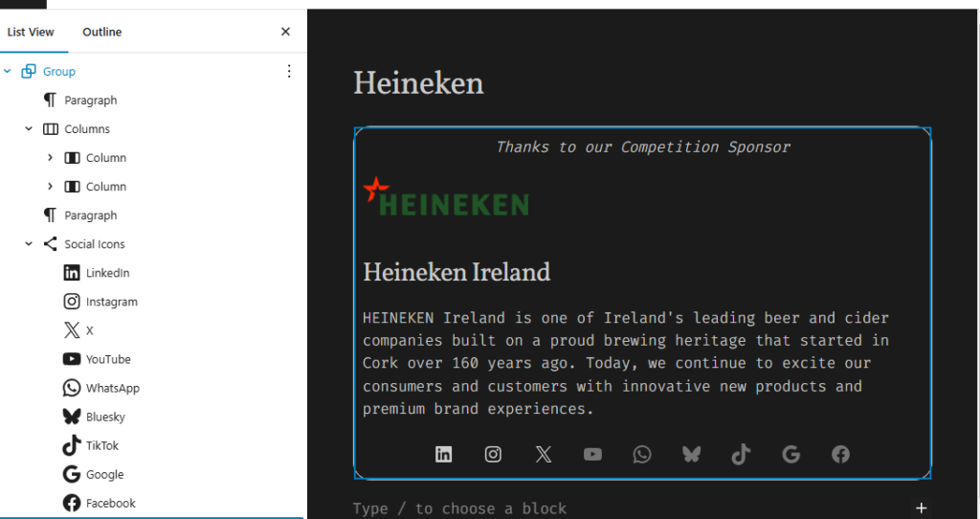Select WhatsApp icon in list view

pos(72,388)
